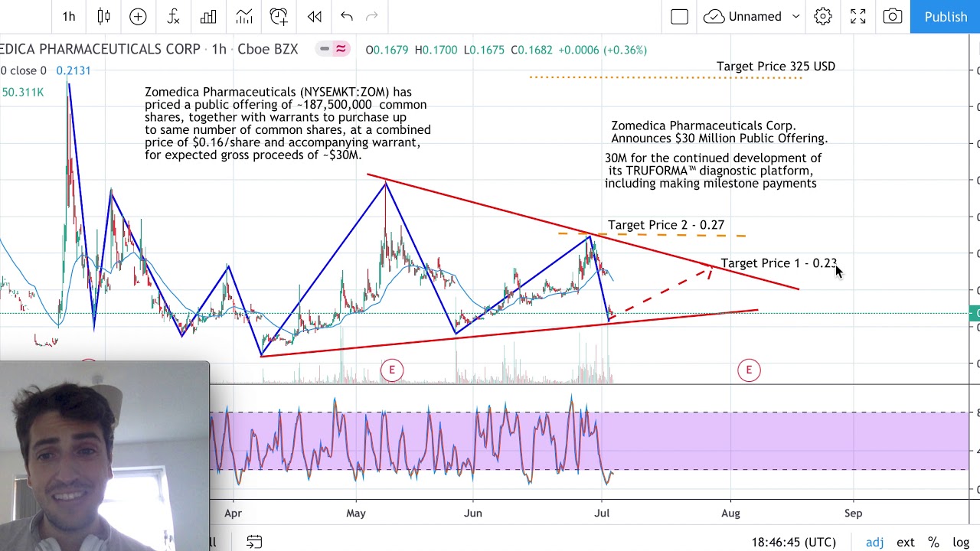Select the dotted orange line under Target Price 325
This screenshot has height=551, width=980.
pyautogui.click(x=665, y=77)
